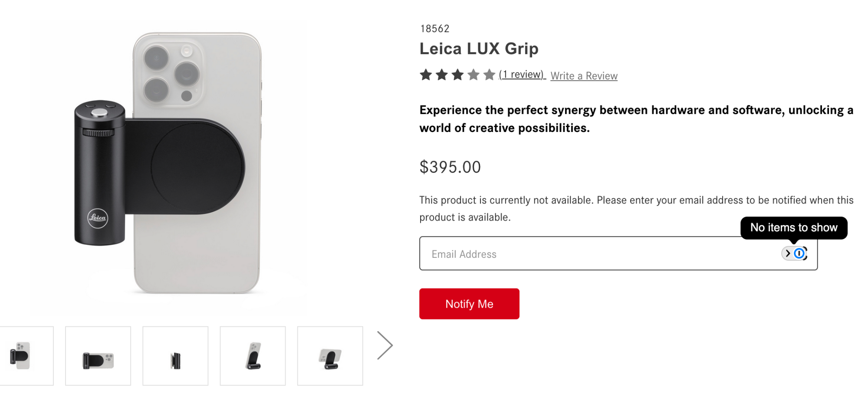The height and width of the screenshot is (404, 868).
Task: Click the Write a Review link
Action: click(x=584, y=76)
